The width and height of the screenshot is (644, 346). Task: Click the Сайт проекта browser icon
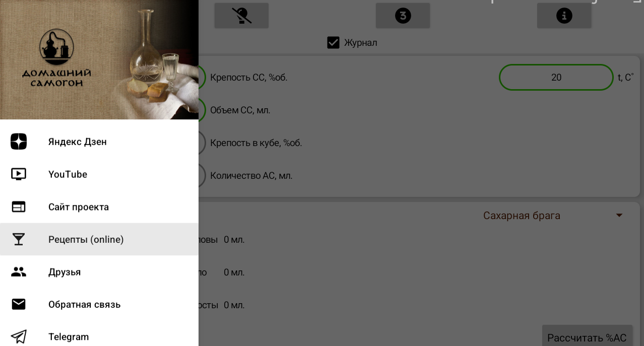19,207
